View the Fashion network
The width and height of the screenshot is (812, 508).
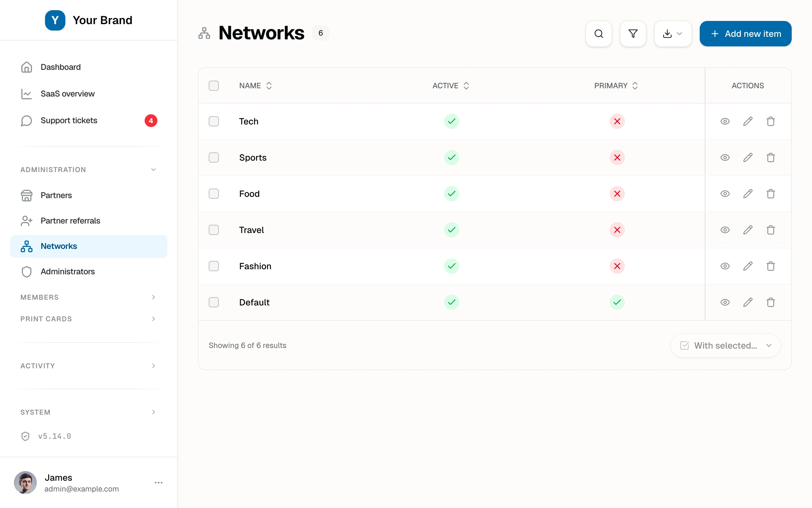[725, 266]
